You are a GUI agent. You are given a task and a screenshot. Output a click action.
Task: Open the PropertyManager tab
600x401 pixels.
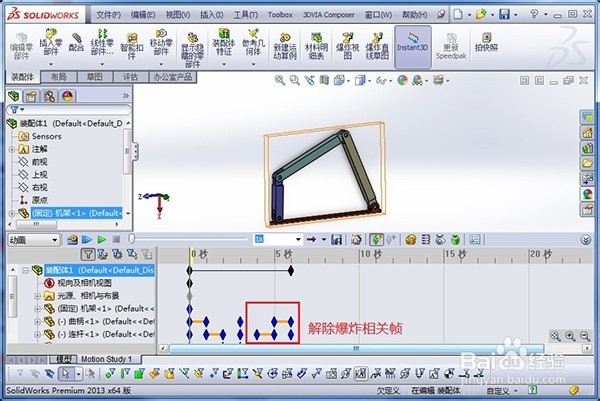pos(31,96)
